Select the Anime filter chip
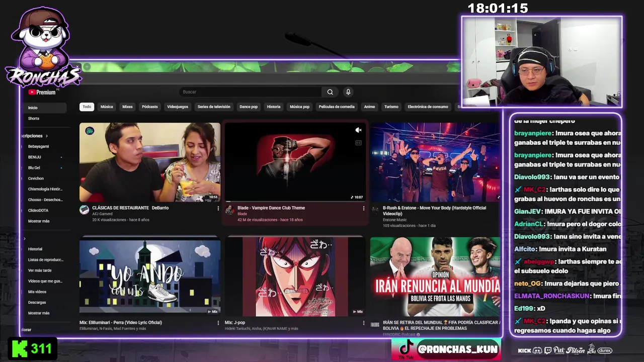Image resolution: width=644 pixels, height=362 pixels. point(369,107)
